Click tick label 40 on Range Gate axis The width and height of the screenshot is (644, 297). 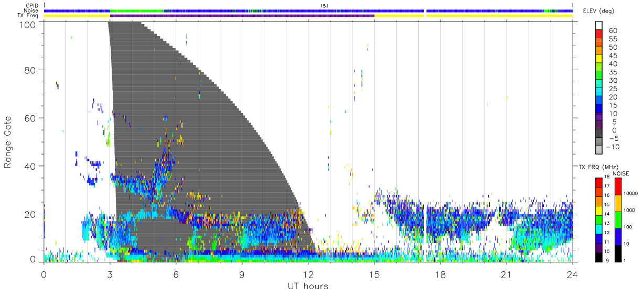click(x=30, y=166)
